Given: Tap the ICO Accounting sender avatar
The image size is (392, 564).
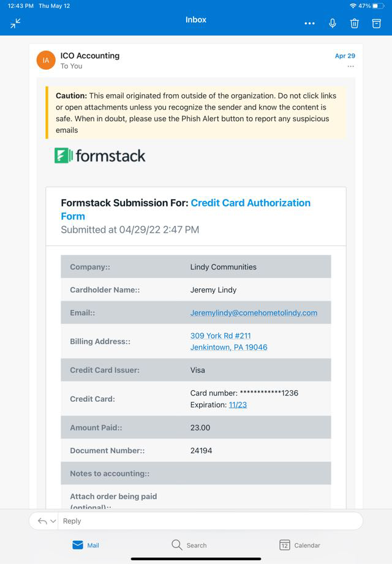Looking at the screenshot, I should (46, 60).
